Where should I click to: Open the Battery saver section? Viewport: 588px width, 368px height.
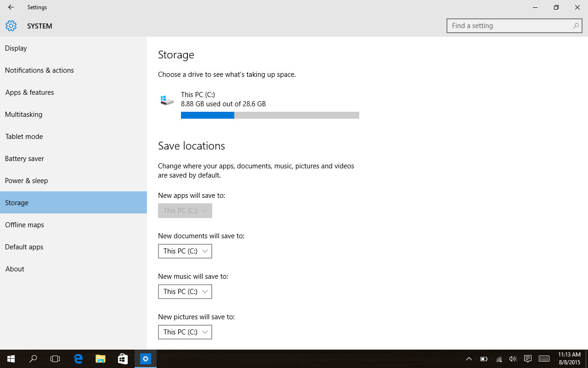click(x=24, y=159)
